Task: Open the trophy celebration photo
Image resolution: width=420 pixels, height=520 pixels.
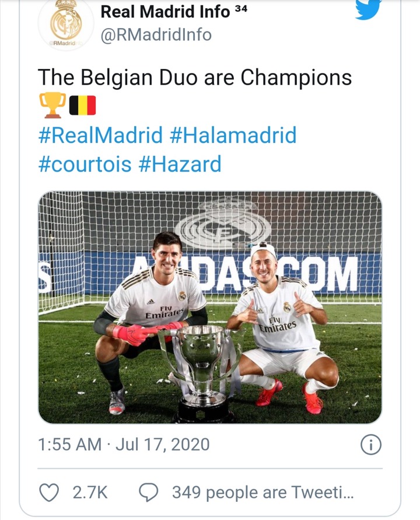Action: (210, 308)
